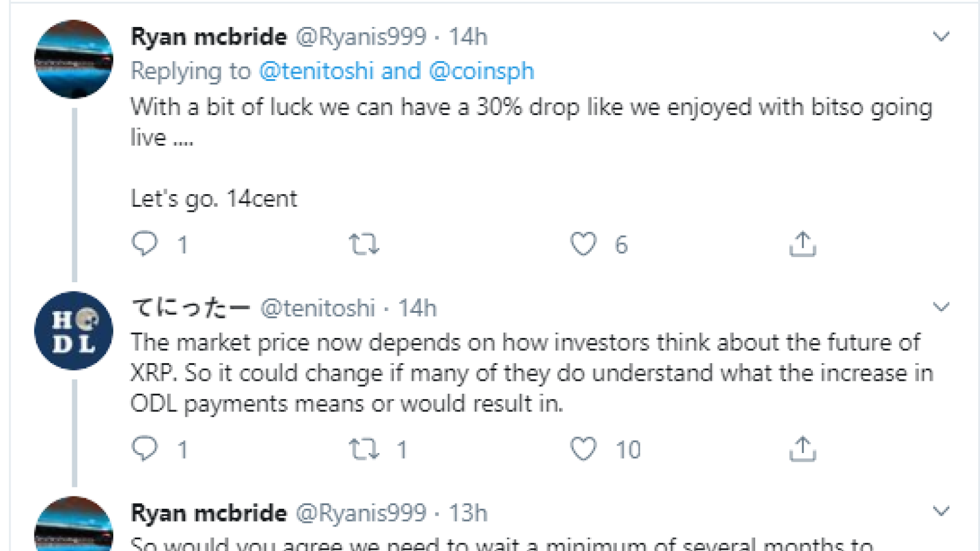Like the tweet with 6 likes
The width and height of the screenshot is (980, 551).
click(583, 244)
